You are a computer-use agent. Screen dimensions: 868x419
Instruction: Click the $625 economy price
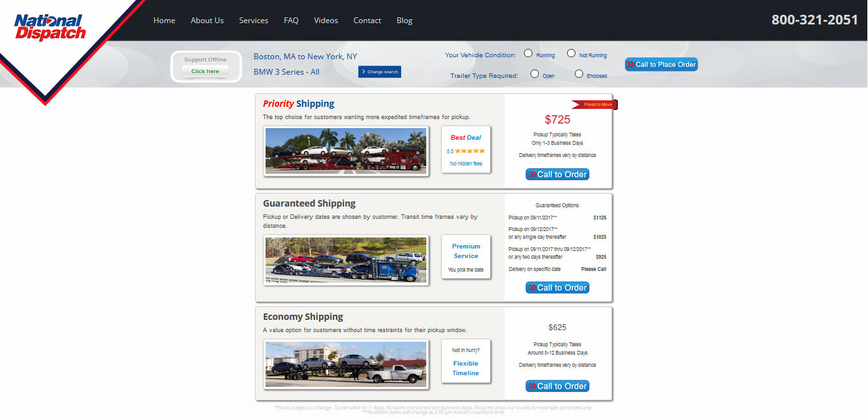tap(557, 328)
